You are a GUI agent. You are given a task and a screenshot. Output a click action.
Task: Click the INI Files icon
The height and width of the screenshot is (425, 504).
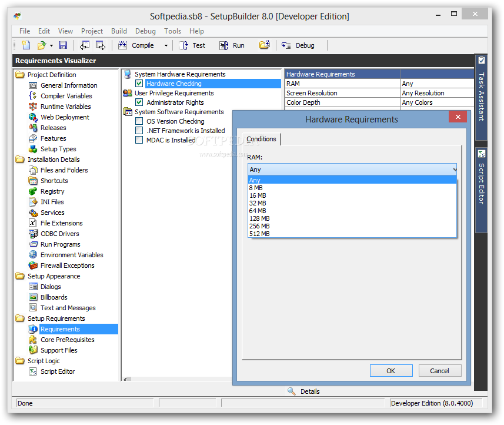tap(33, 202)
